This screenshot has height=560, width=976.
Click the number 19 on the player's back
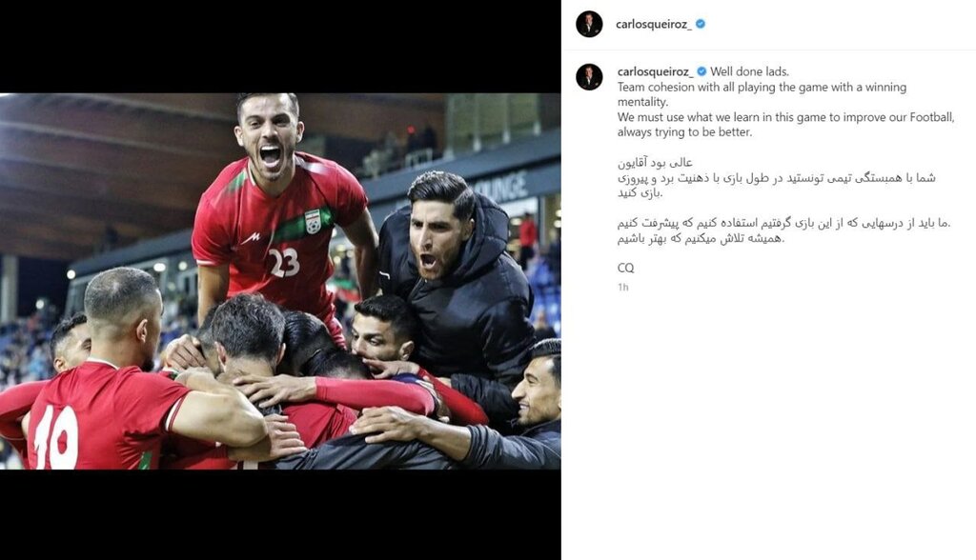[56, 437]
